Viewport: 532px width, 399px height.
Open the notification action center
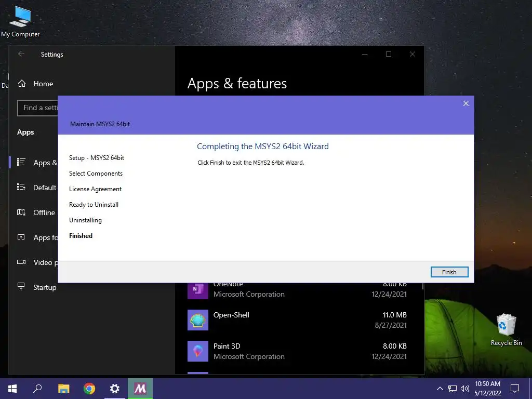pos(515,389)
